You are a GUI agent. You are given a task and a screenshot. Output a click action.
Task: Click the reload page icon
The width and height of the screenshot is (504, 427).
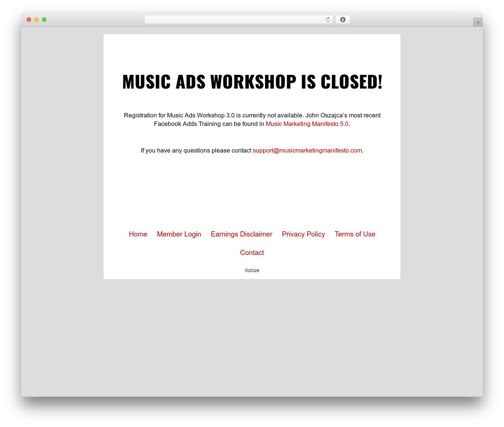coord(328,20)
